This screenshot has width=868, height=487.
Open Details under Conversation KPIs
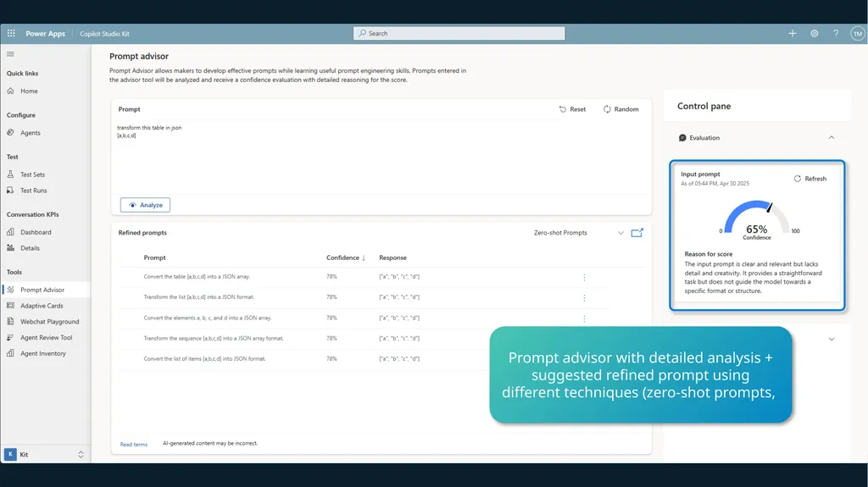click(30, 248)
